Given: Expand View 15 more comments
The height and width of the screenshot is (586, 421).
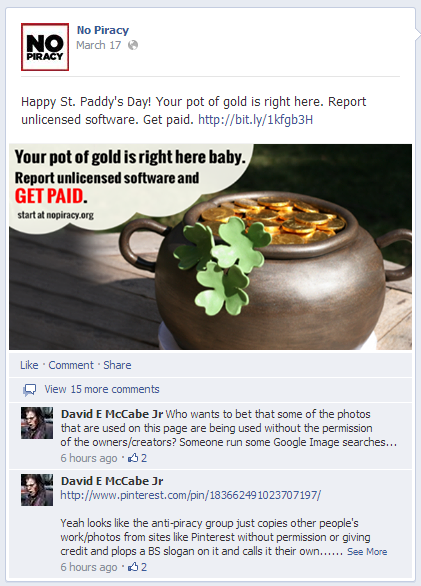Looking at the screenshot, I should (x=102, y=389).
